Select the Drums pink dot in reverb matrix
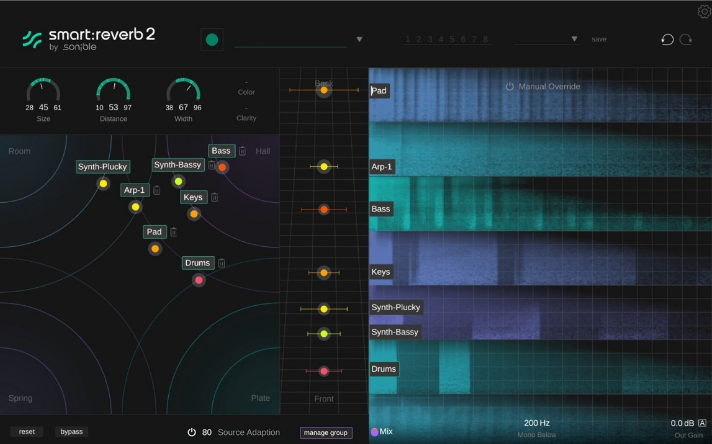The width and height of the screenshot is (712, 444). pyautogui.click(x=199, y=280)
